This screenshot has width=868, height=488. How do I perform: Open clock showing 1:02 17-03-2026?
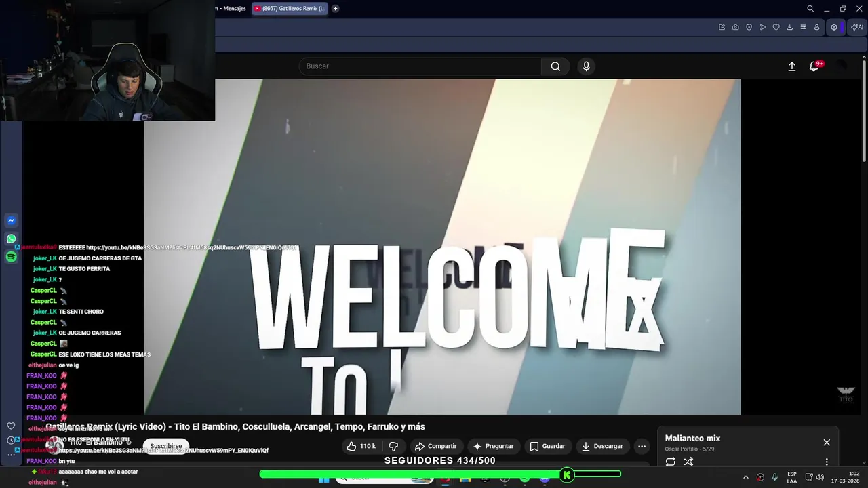[x=844, y=477]
